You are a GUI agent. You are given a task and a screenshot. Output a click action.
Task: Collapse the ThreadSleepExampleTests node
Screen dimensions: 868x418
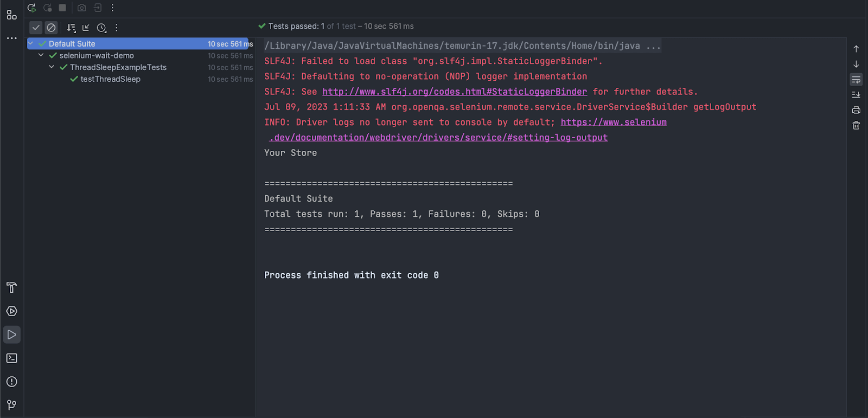click(52, 67)
